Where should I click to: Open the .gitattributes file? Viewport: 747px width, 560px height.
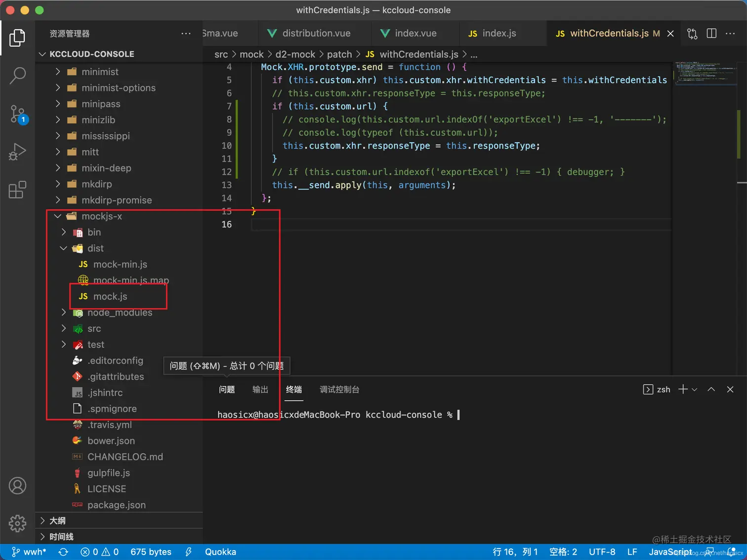click(116, 377)
